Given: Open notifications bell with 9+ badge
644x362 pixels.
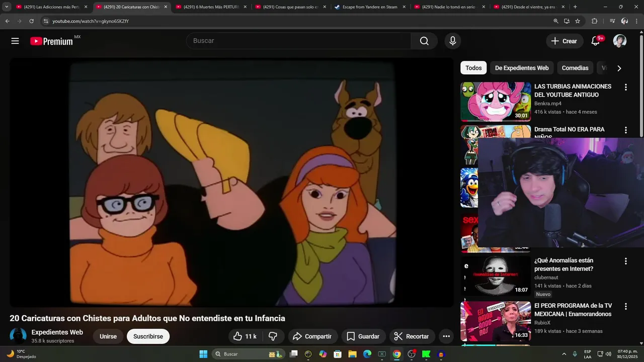Looking at the screenshot, I should pyautogui.click(x=596, y=41).
